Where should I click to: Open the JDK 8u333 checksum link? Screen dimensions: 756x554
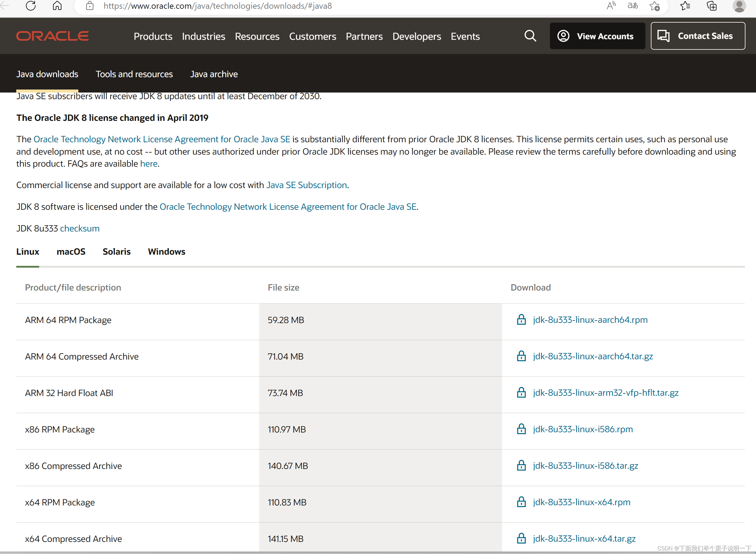point(80,228)
